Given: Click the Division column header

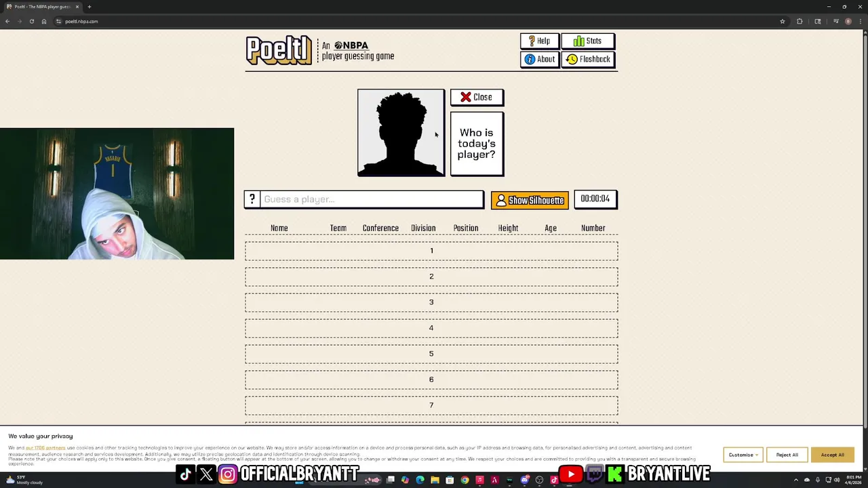Looking at the screenshot, I should pyautogui.click(x=423, y=228).
